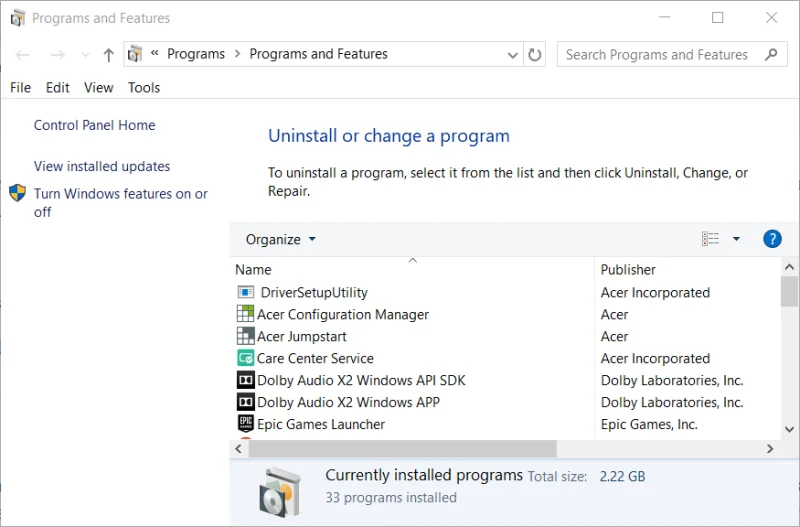This screenshot has width=800, height=527.
Task: Go to Control Panel Home
Action: coord(94,126)
